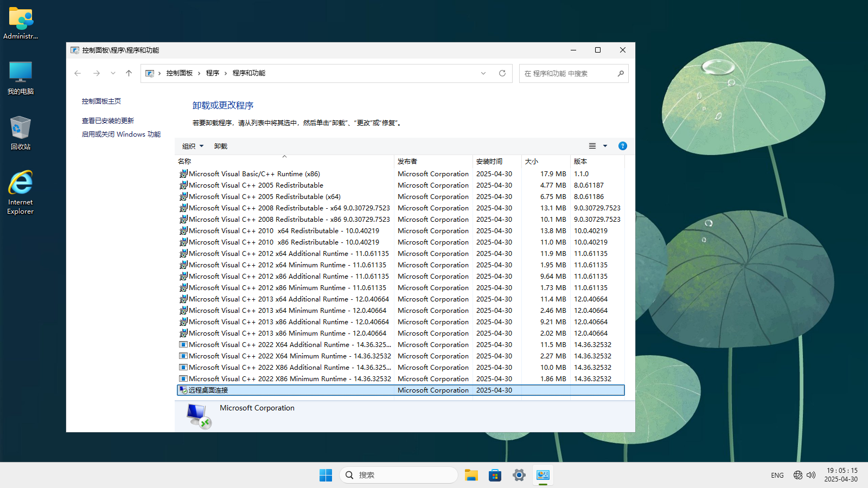This screenshot has width=868, height=488.
Task: Select Visual C++ 2012 x64 Minimum Runtime entry
Action: click(400, 265)
